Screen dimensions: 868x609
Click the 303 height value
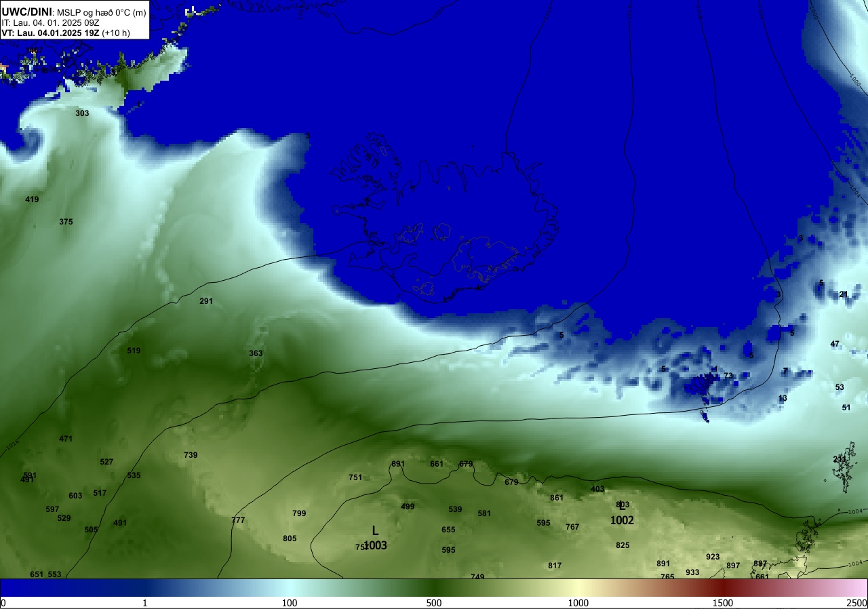pyautogui.click(x=82, y=113)
